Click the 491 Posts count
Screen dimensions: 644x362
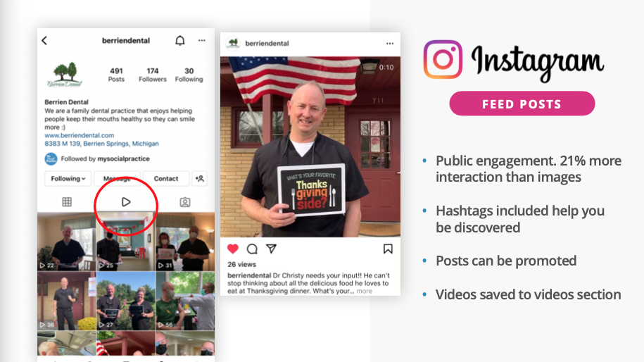116,75
